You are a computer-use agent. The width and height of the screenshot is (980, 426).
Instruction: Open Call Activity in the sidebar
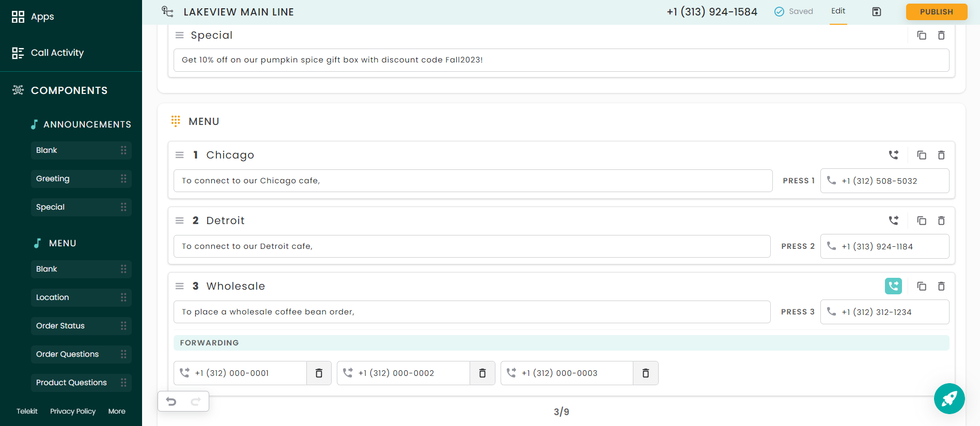(x=48, y=53)
